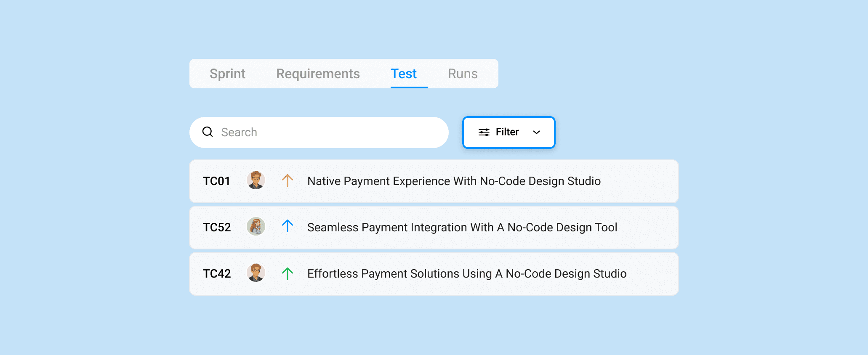Open Seamless Payment Integration test case title
The image size is (868, 355).
(x=462, y=228)
